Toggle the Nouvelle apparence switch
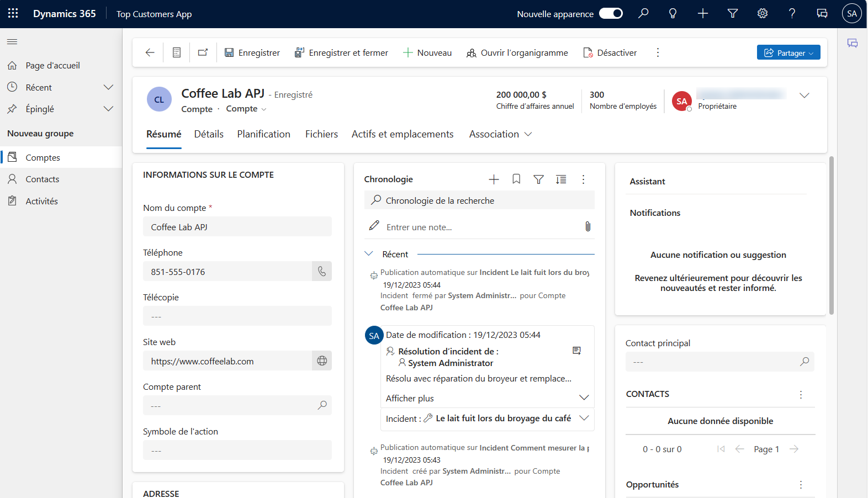Screen dimensions: 868x498 pyautogui.click(x=611, y=13)
